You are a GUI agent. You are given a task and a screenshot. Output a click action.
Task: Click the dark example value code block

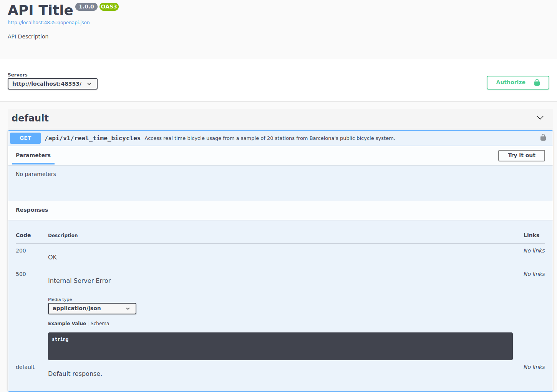coord(280,346)
